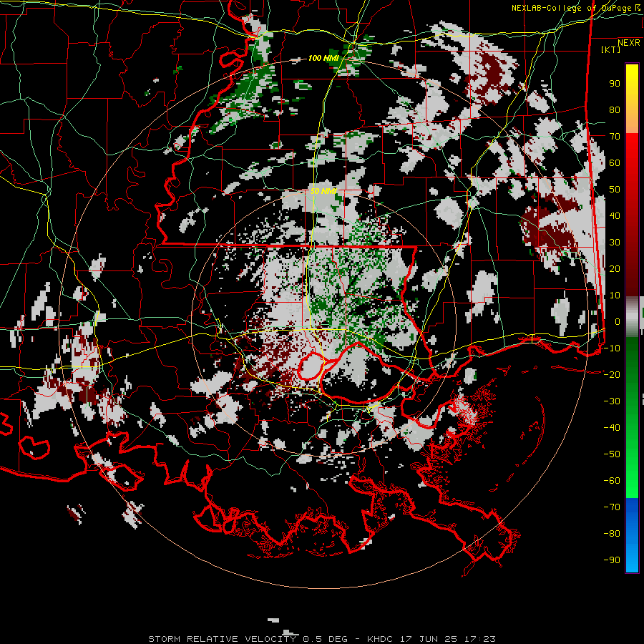Click the [KT] units label
This screenshot has width=644, height=644.
(611, 49)
